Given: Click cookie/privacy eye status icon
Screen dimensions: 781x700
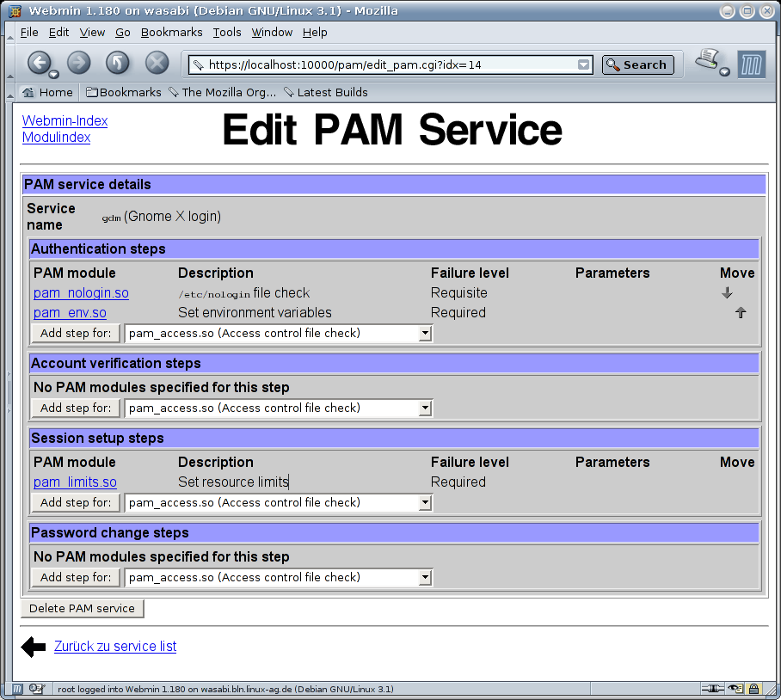Looking at the screenshot, I should point(735,689).
